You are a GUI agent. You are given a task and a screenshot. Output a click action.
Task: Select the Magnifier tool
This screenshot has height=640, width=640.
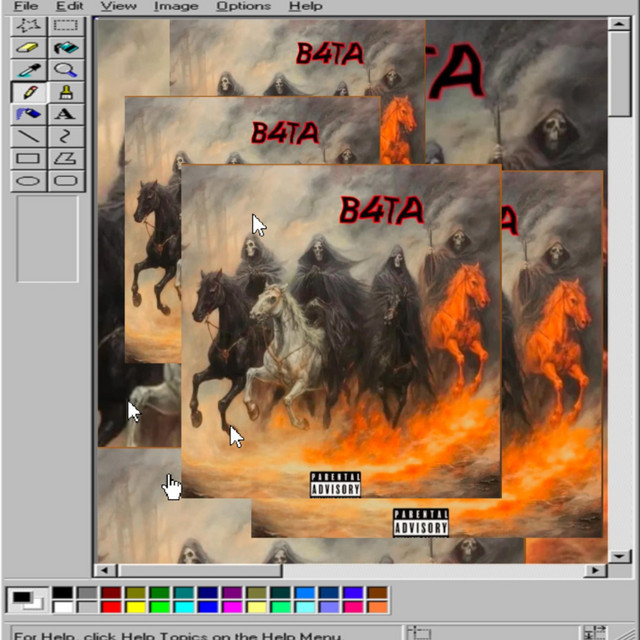point(66,70)
